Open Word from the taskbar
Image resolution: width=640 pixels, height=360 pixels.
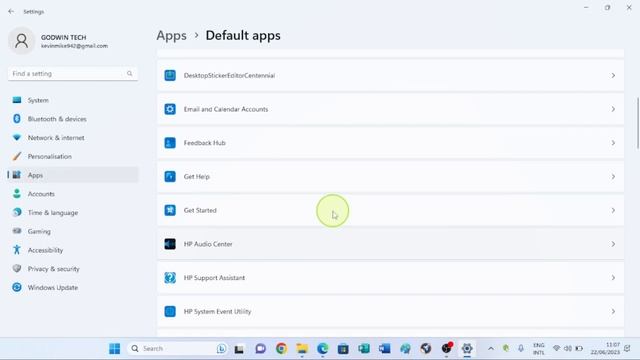384,349
